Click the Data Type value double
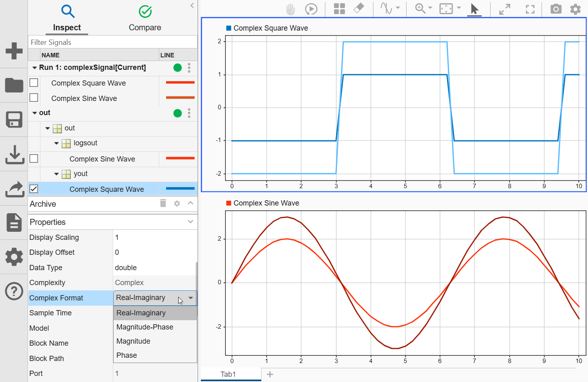588x382 pixels. (x=126, y=268)
